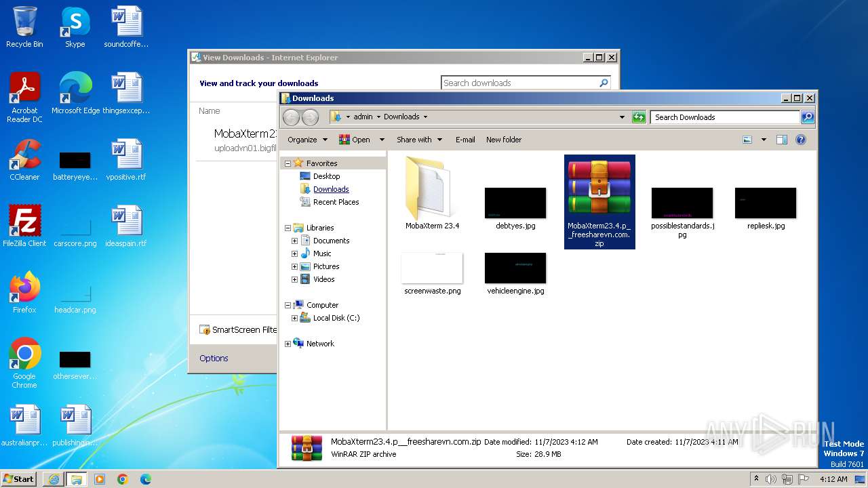Open Internet Explorer from the taskbar

[x=53, y=479]
